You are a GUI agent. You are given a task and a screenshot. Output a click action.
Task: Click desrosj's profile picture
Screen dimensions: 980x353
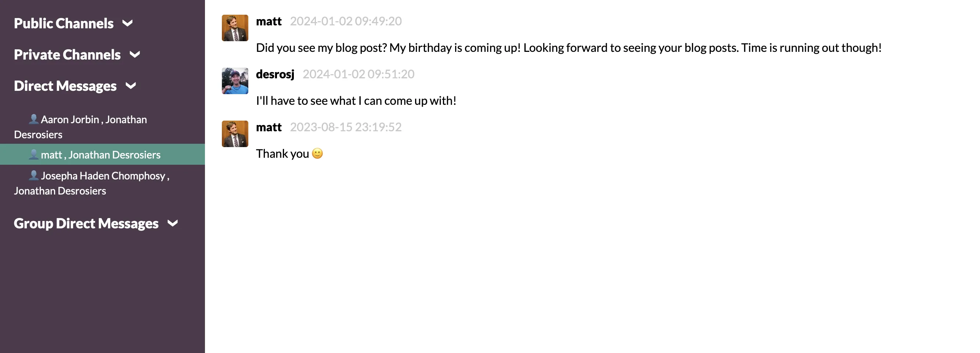coord(235,81)
